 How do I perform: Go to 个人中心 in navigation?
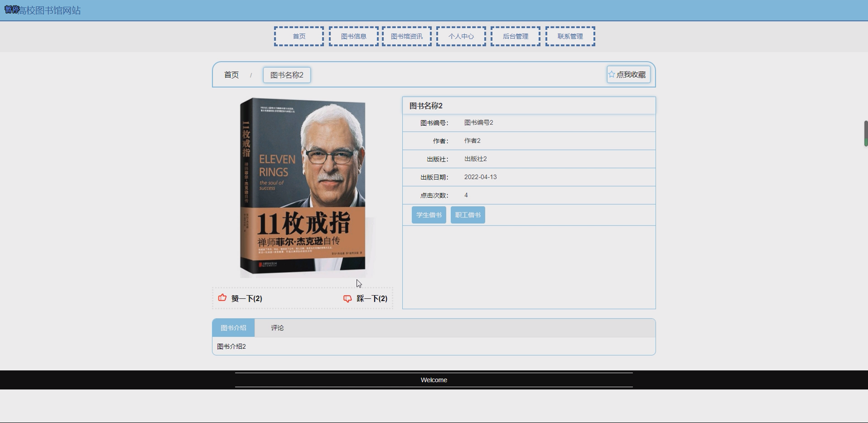coord(461,36)
